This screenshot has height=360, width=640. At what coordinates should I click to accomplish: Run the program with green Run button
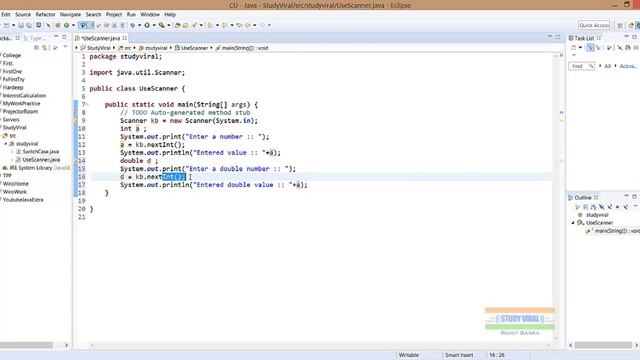[147, 25]
